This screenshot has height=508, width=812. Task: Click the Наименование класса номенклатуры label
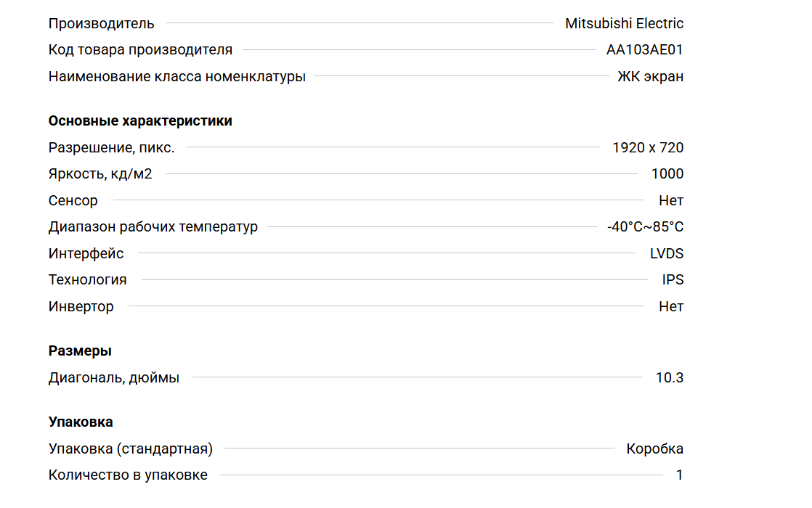(x=177, y=76)
